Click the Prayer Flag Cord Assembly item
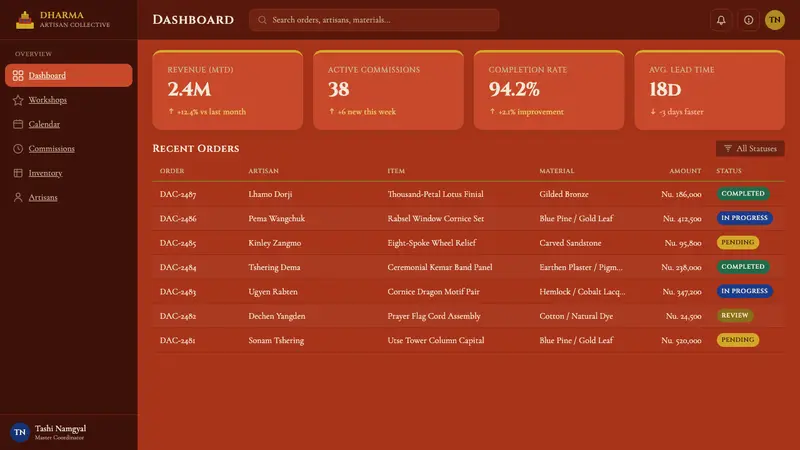Screen dimensions: 800x450 [x=434, y=316]
